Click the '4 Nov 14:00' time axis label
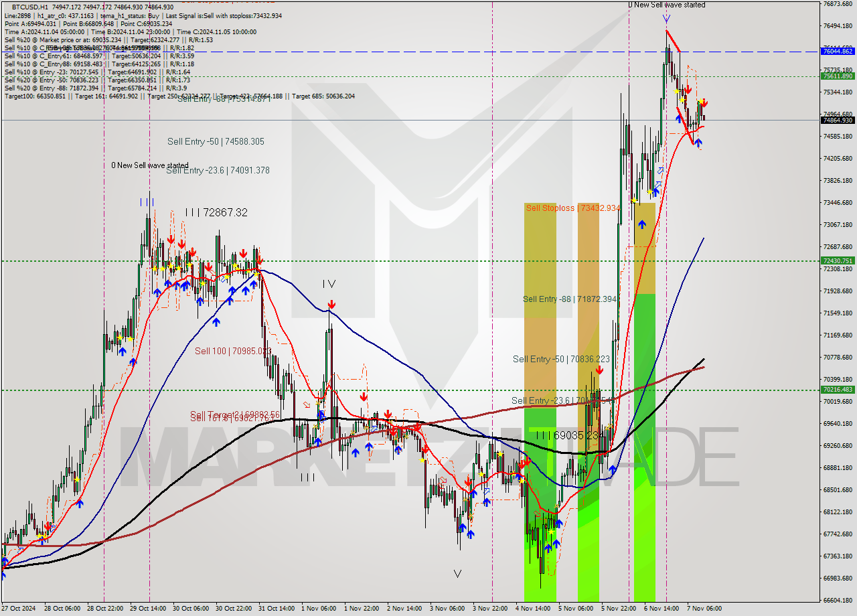 (534, 609)
